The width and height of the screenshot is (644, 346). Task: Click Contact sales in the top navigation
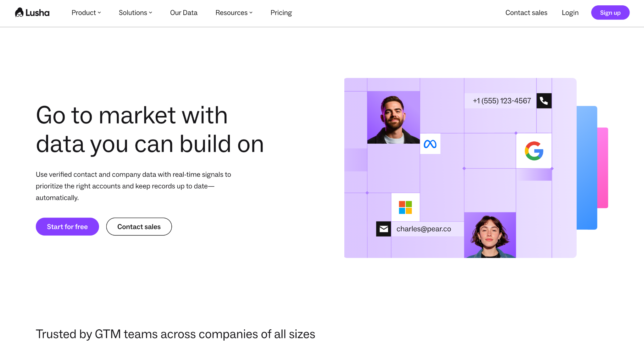click(x=526, y=13)
